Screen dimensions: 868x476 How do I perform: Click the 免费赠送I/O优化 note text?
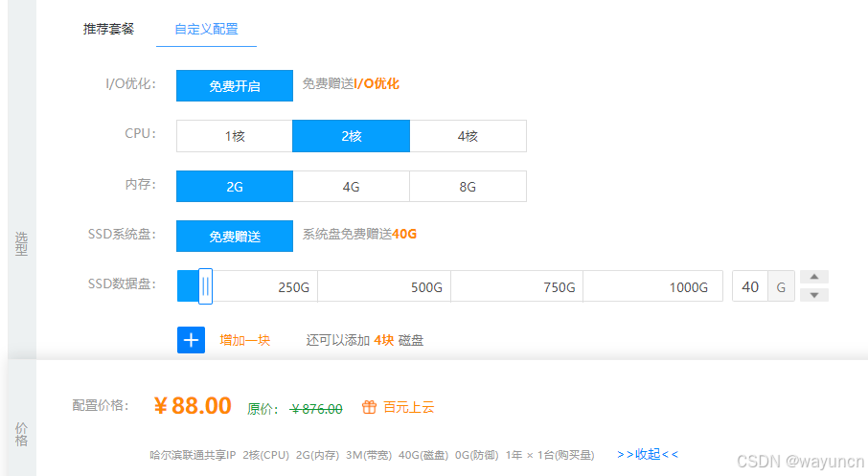tap(351, 83)
